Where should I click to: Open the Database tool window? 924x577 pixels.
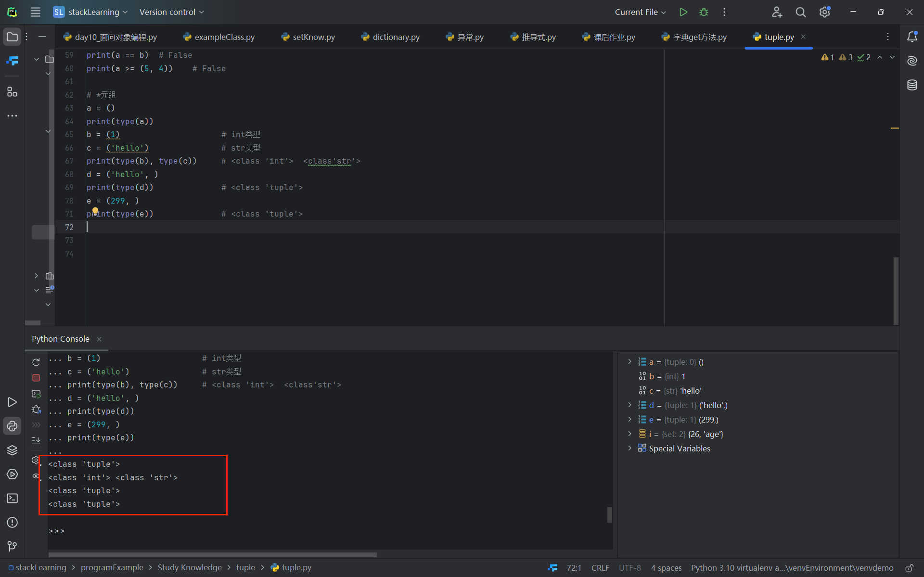tap(912, 85)
